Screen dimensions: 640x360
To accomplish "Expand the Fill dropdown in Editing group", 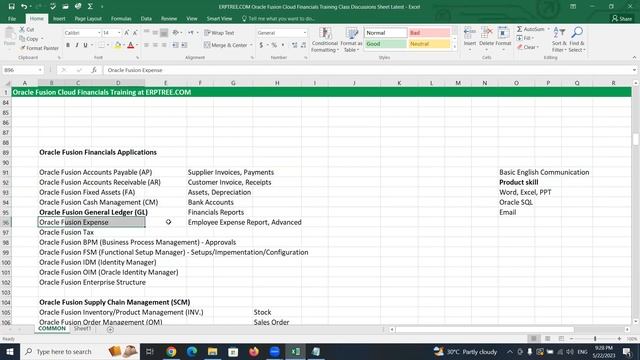I will click(x=533, y=38).
